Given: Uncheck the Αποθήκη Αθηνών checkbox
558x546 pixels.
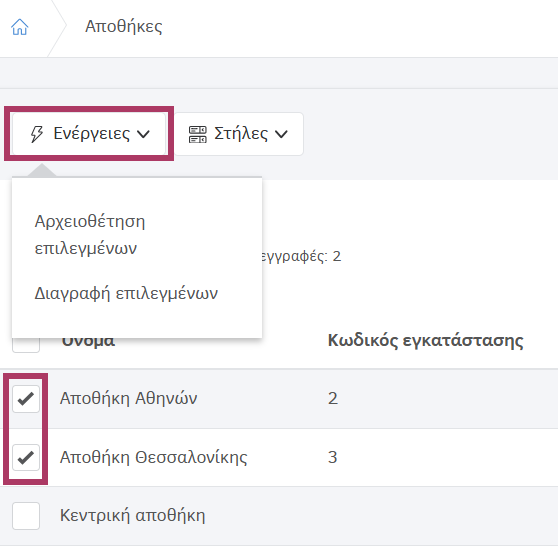Looking at the screenshot, I should pyautogui.click(x=26, y=399).
